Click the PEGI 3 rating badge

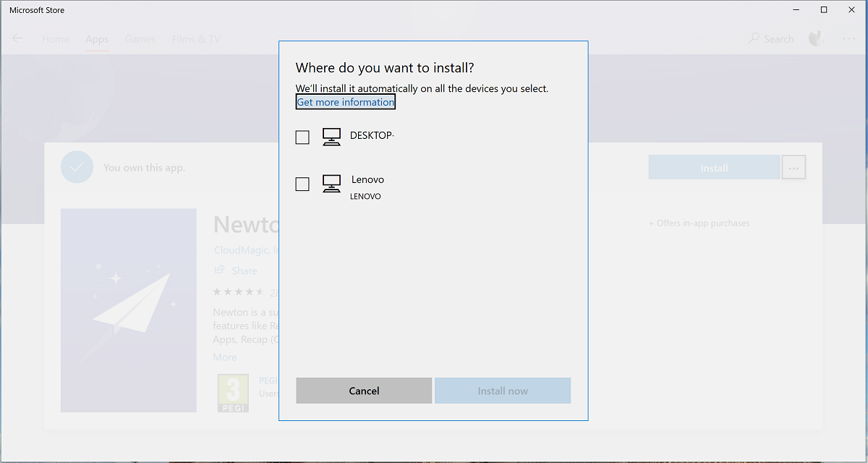click(233, 393)
